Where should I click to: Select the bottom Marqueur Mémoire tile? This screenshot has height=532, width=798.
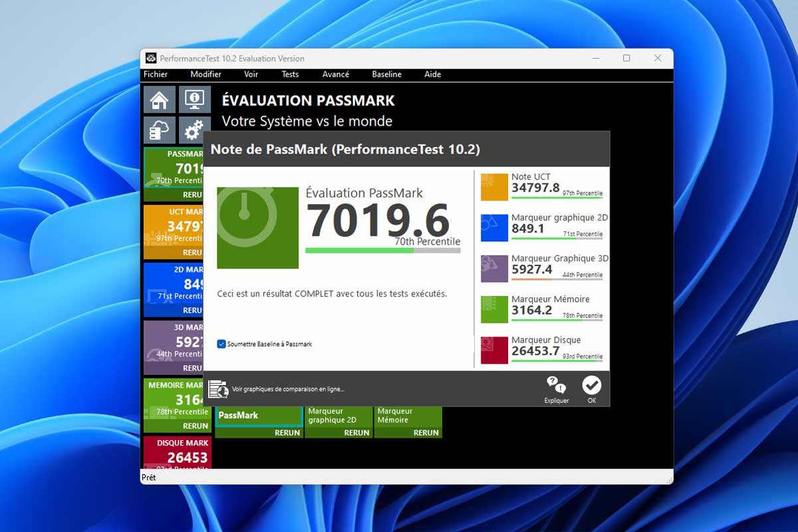coord(408,416)
